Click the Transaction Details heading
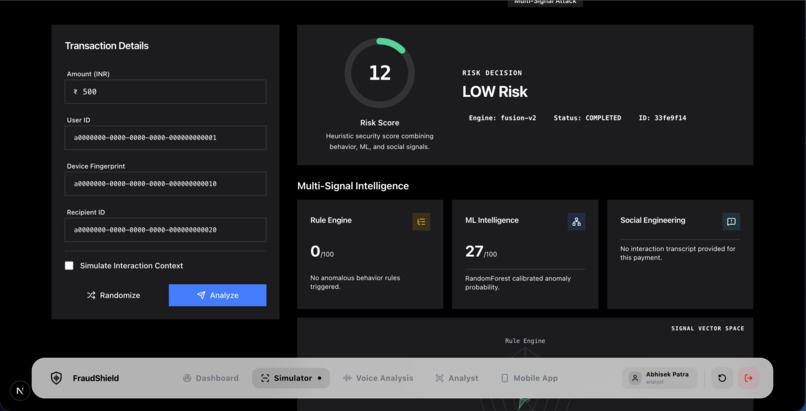Screen dimensions: 806x411 106,46
